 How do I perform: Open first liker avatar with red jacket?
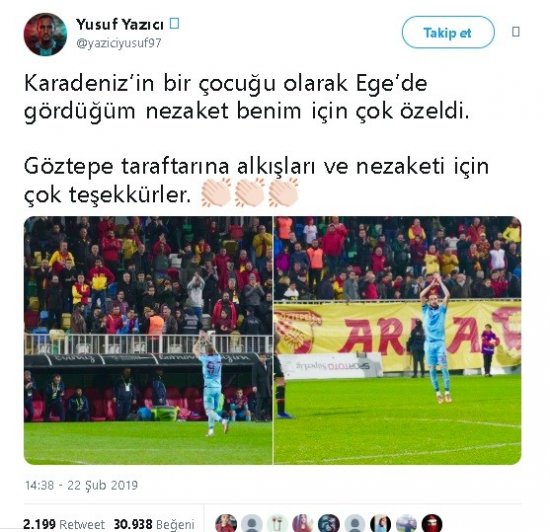tap(226, 524)
